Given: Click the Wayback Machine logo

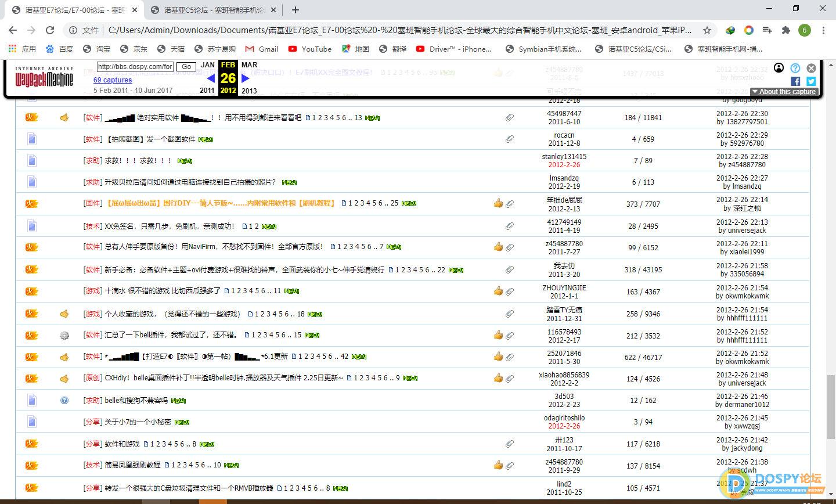Looking at the screenshot, I should (44, 78).
